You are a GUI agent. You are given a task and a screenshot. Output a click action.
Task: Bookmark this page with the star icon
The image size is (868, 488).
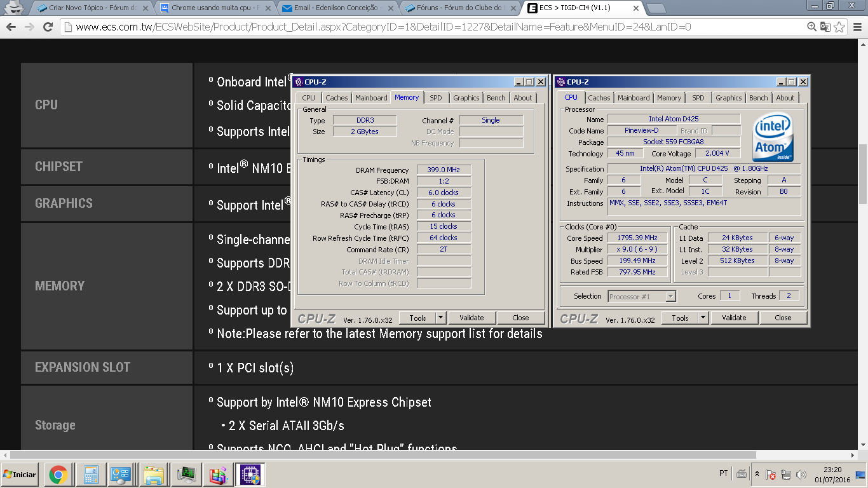coord(839,27)
